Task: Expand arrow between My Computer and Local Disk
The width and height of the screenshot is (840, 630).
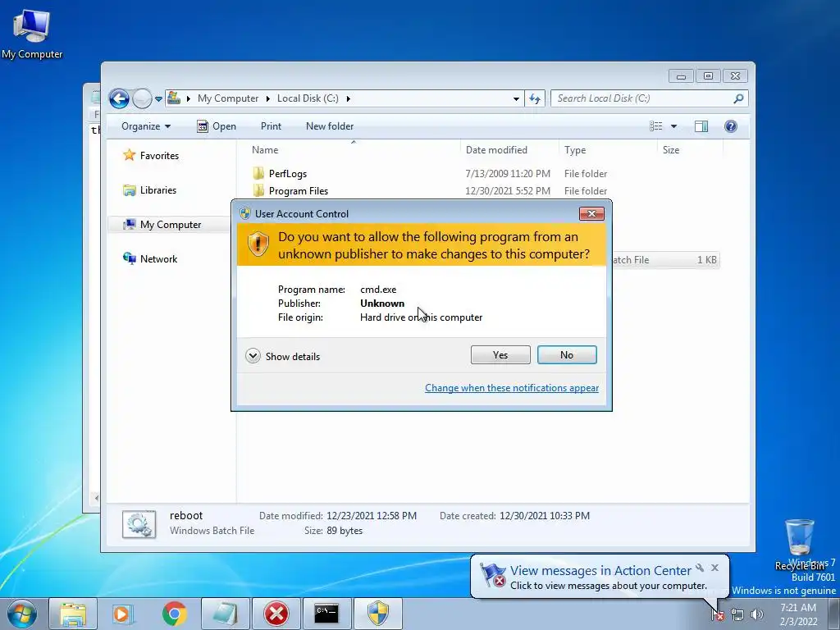Action: pos(268,98)
